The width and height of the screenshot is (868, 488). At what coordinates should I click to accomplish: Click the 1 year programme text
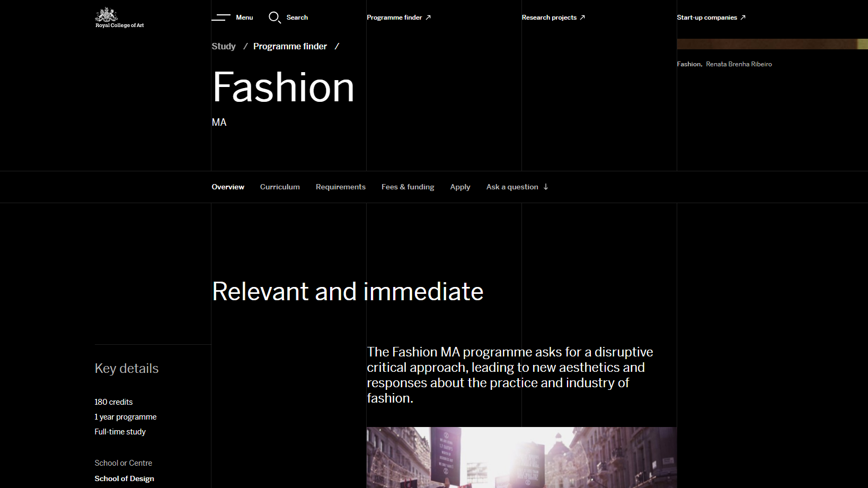(126, 417)
